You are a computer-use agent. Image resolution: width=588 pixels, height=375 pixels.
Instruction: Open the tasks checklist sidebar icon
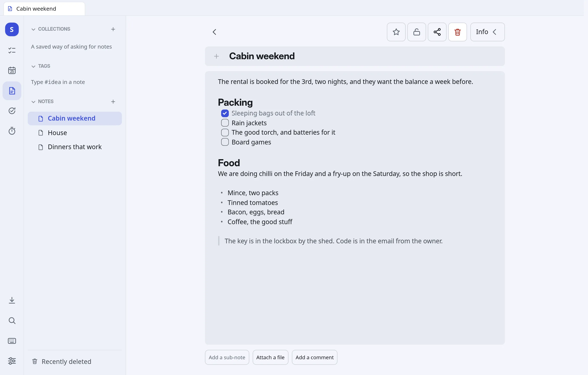(12, 50)
